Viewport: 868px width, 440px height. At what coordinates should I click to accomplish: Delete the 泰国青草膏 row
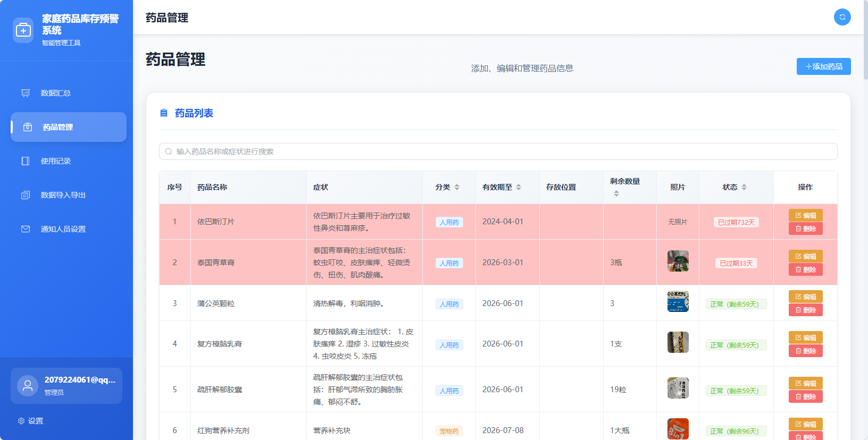(806, 269)
